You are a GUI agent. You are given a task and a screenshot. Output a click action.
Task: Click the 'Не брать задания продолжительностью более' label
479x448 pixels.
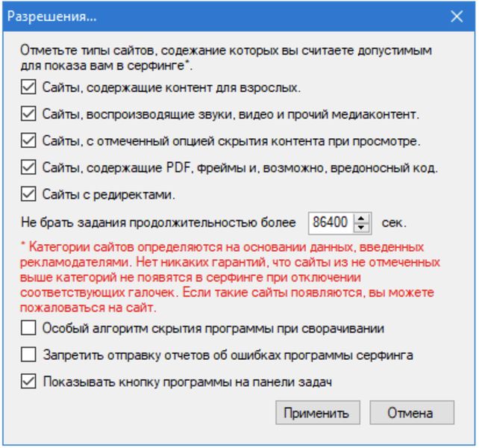(x=160, y=223)
